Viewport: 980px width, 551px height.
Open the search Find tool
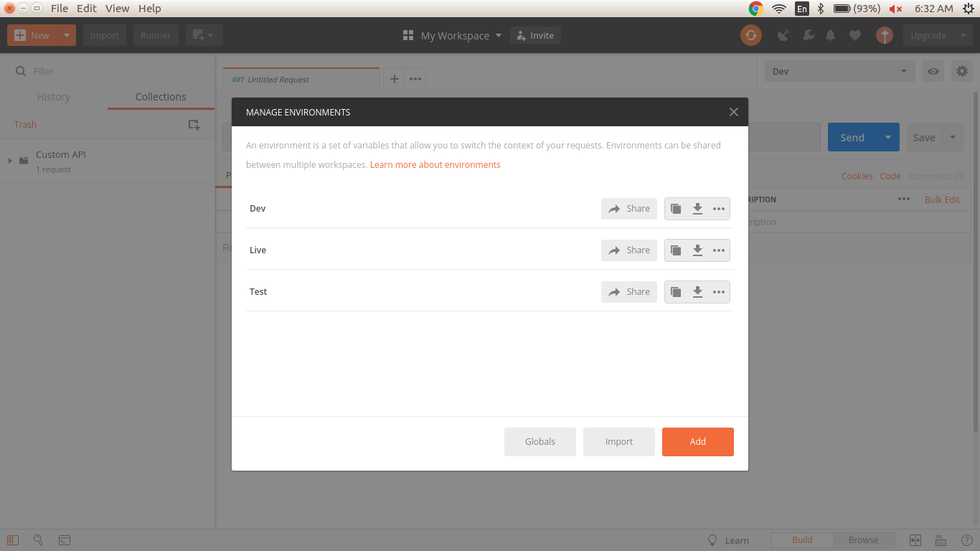pos(39,540)
